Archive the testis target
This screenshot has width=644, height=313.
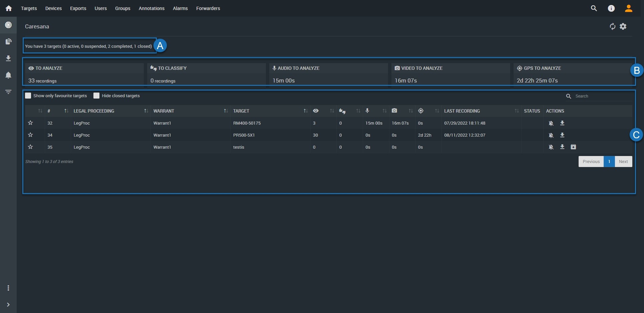[x=573, y=147]
